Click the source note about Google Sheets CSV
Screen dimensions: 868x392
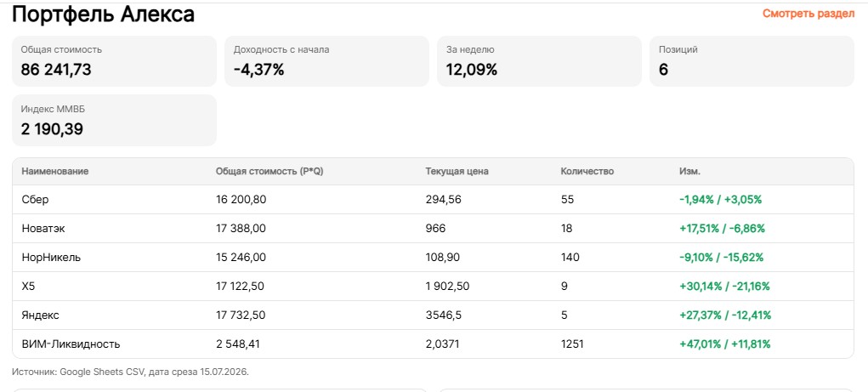[131, 372]
